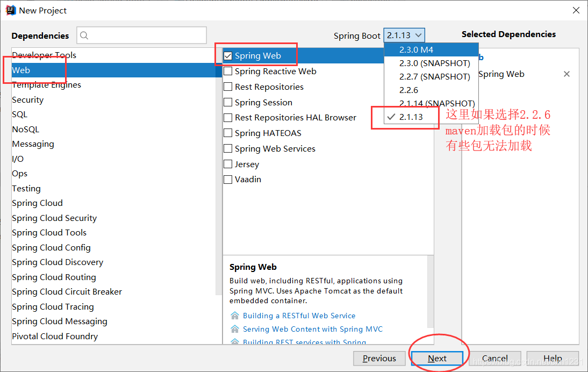Click the IntelliJ IDEA logo in title bar

click(x=11, y=10)
